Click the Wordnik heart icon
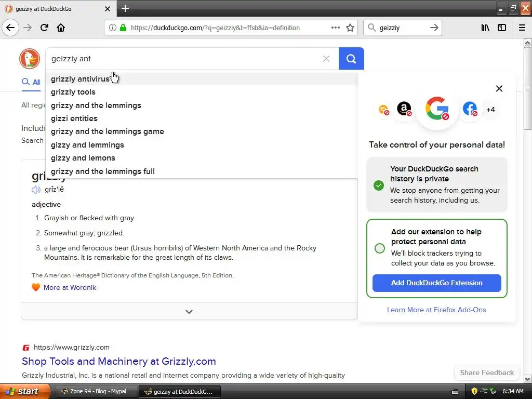532x399 pixels. coord(36,287)
